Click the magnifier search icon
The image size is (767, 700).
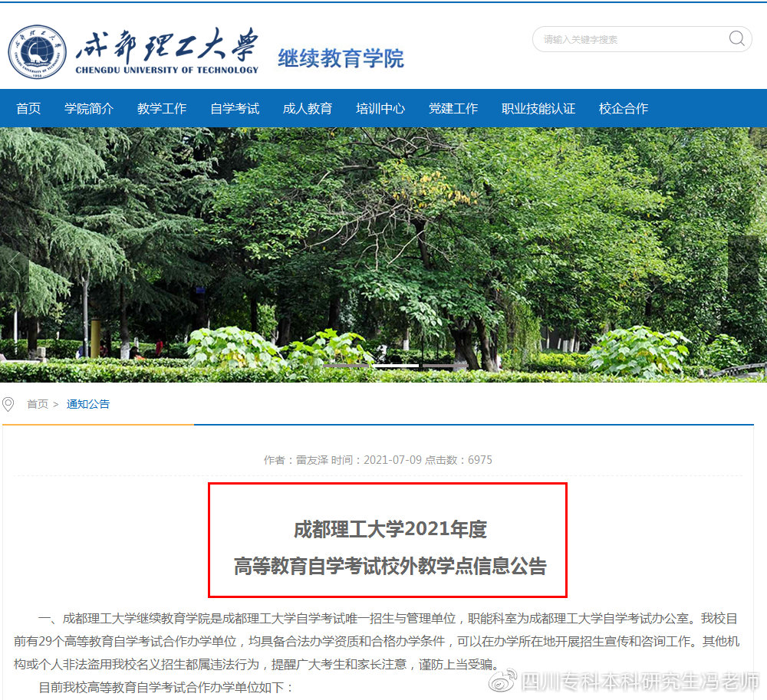coord(736,38)
